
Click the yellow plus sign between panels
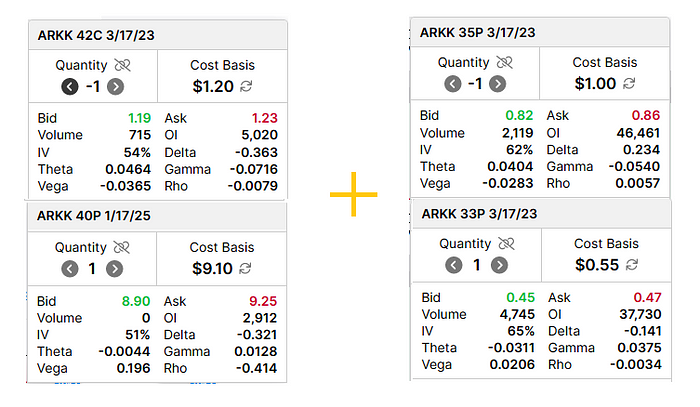tap(354, 196)
